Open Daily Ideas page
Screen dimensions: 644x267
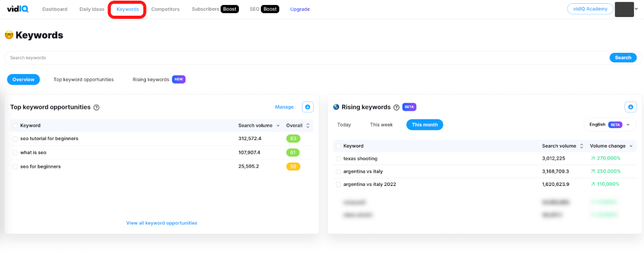tap(92, 9)
